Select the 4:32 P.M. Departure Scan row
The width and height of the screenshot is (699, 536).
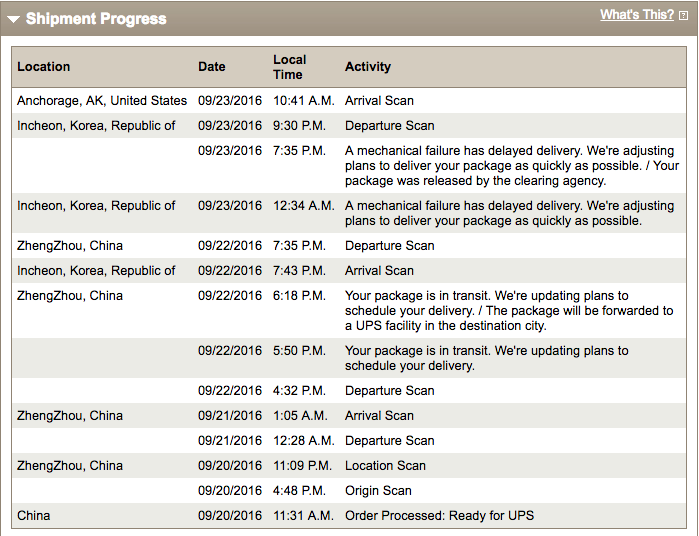[349, 391]
